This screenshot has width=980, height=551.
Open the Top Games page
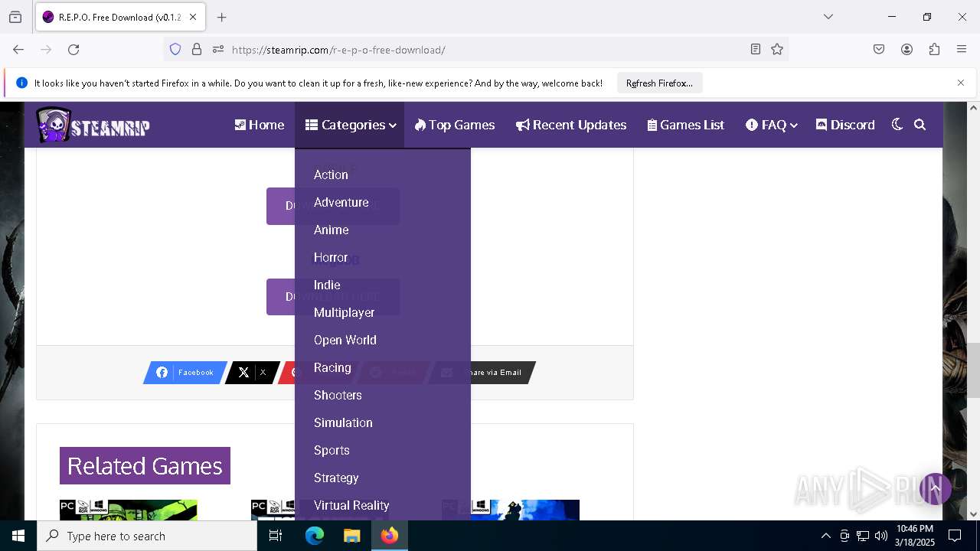pos(455,125)
